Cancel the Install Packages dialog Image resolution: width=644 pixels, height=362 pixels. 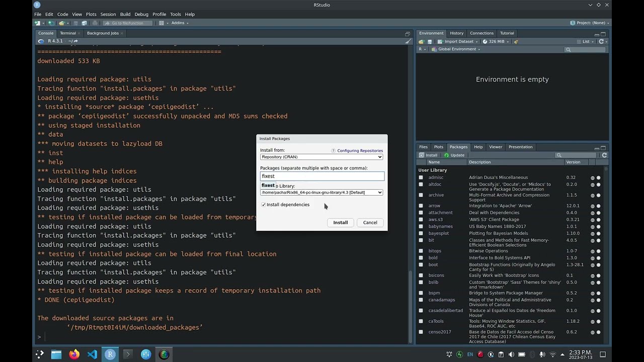pyautogui.click(x=370, y=223)
